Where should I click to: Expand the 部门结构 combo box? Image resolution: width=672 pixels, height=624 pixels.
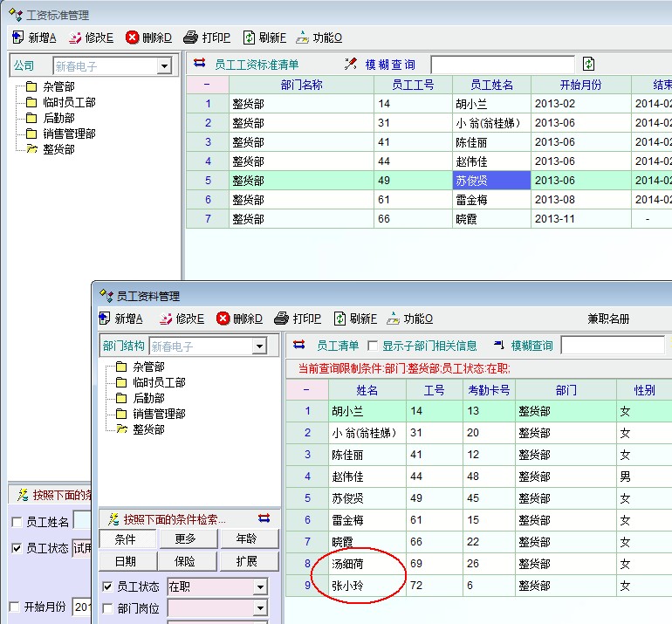(x=259, y=346)
